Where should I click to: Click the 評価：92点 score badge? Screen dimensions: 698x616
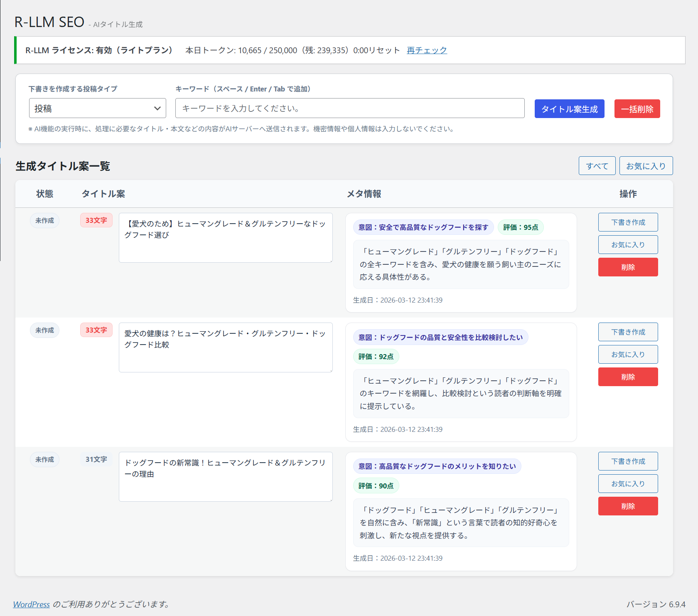pos(376,357)
